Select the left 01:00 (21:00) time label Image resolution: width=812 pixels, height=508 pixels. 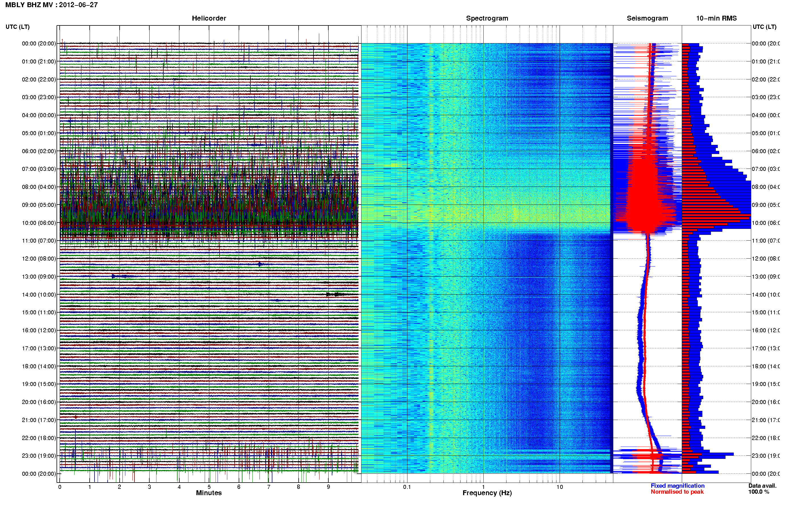coord(39,61)
